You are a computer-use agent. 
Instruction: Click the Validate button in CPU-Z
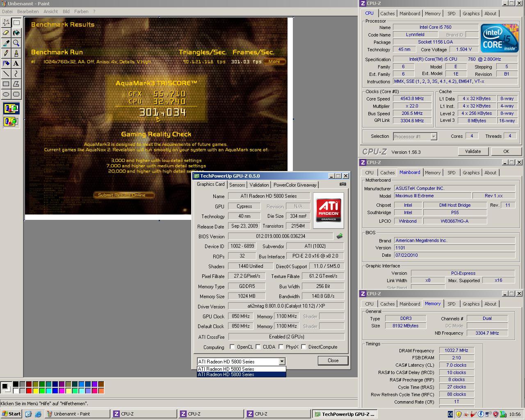473,151
